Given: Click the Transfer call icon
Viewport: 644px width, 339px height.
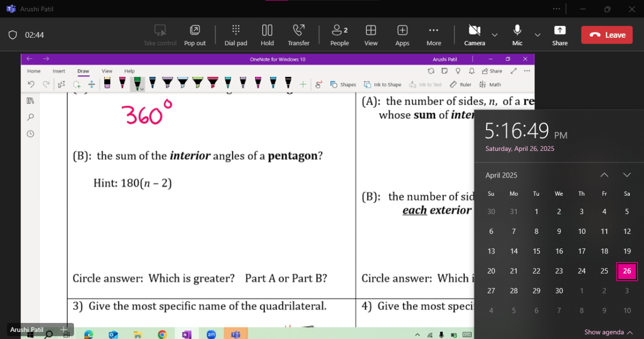Looking at the screenshot, I should pos(298,35).
